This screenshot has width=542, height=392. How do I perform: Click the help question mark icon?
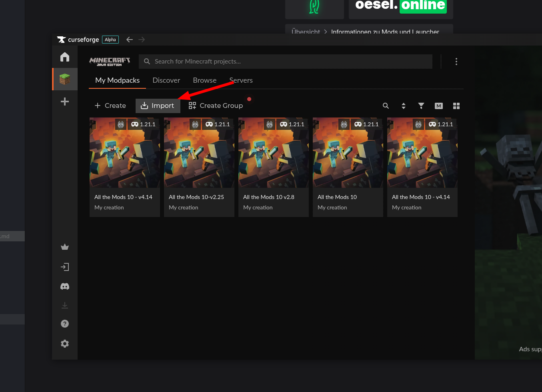(64, 323)
